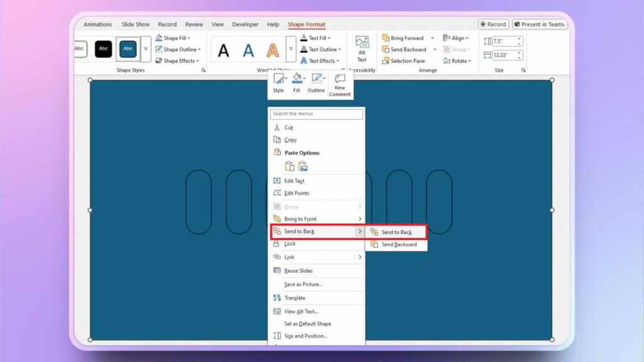Open the Text Outline dropdown
Screen dimensions: 644x362
click(340, 50)
